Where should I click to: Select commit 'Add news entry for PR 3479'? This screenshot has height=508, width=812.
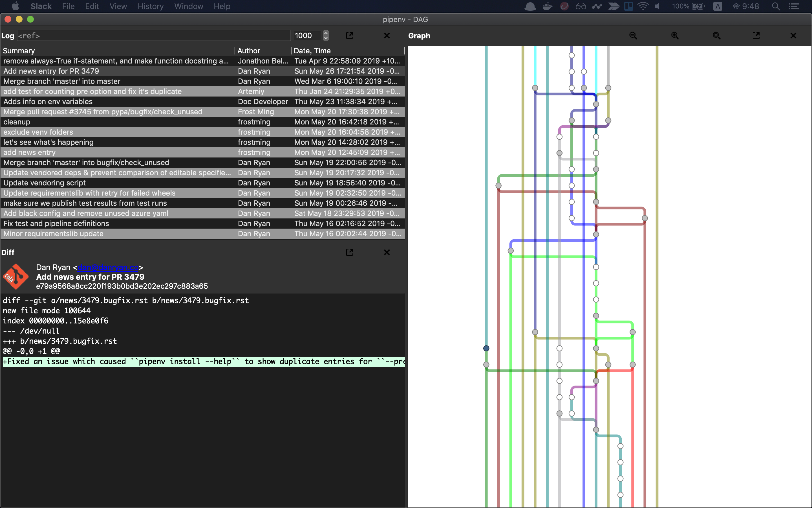[203, 71]
